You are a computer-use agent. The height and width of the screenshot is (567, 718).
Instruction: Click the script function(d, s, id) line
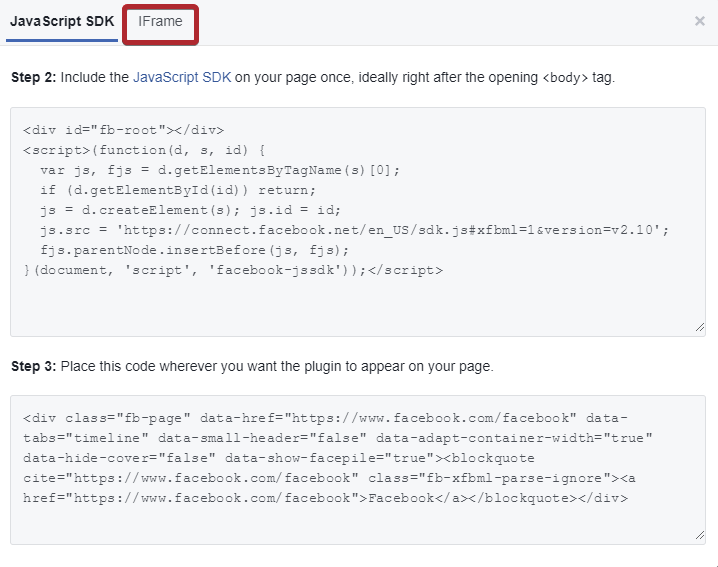(x=144, y=150)
